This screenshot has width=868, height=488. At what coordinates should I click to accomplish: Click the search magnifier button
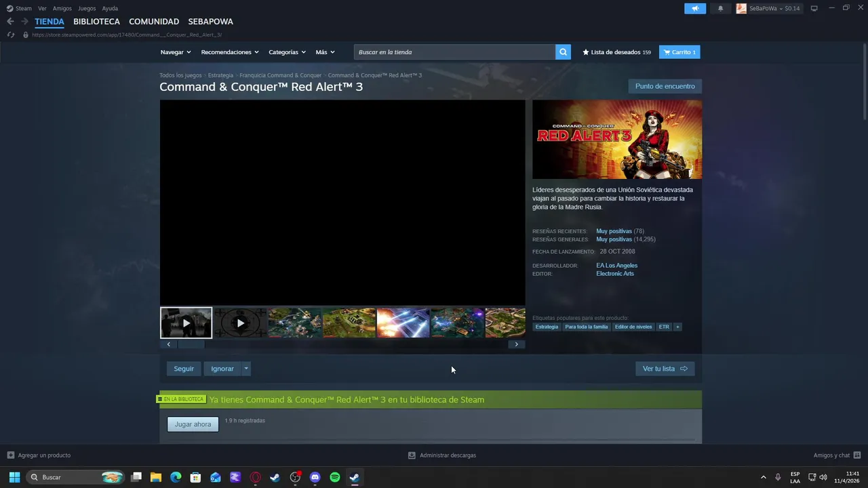tap(563, 52)
